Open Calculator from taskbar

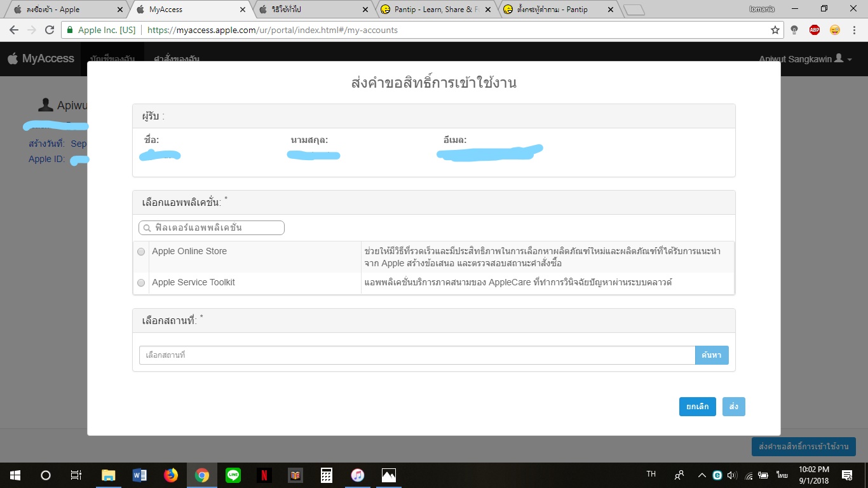click(327, 475)
